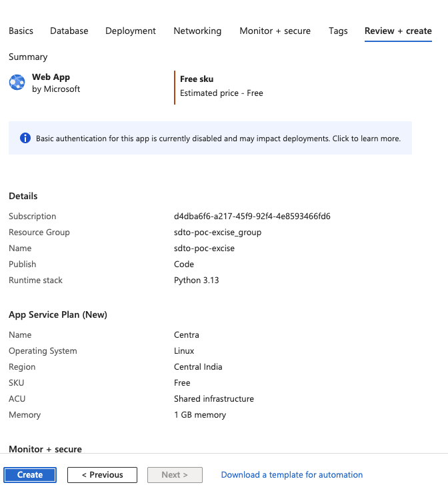Viewport: 448px width, 489px height.
Task: Select the runtime stack value Python 3.13
Action: point(197,280)
